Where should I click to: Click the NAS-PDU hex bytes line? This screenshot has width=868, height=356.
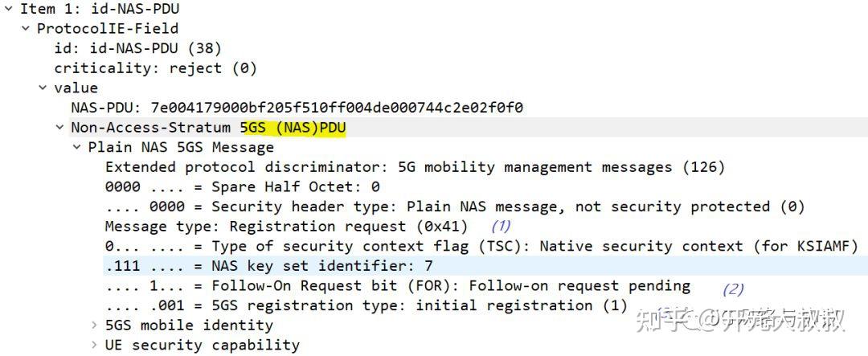pyautogui.click(x=297, y=108)
